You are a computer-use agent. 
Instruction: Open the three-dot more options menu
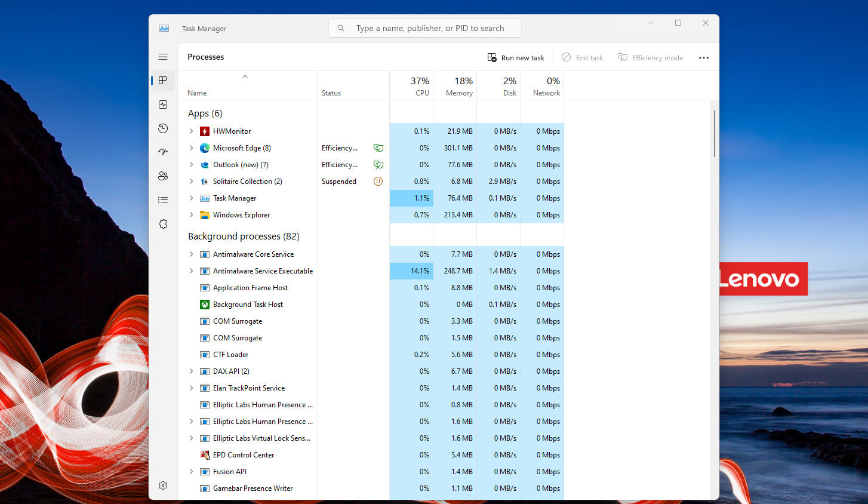point(704,58)
